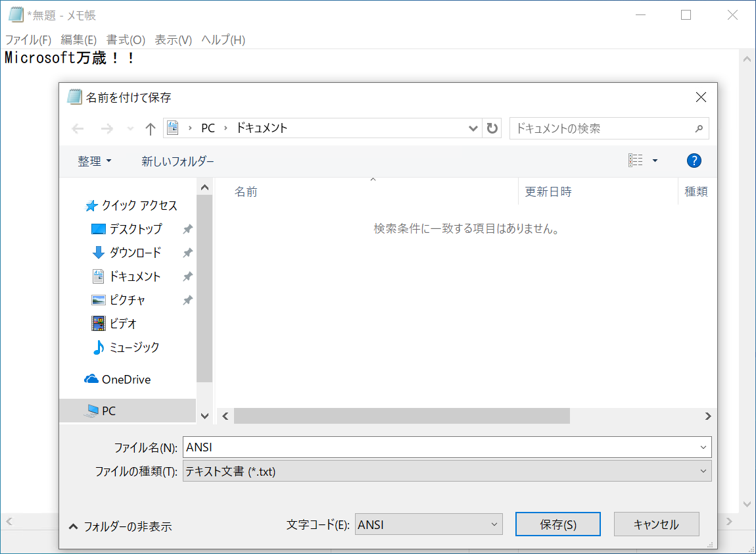
Task: Maximize the Notepad window
Action: point(686,15)
